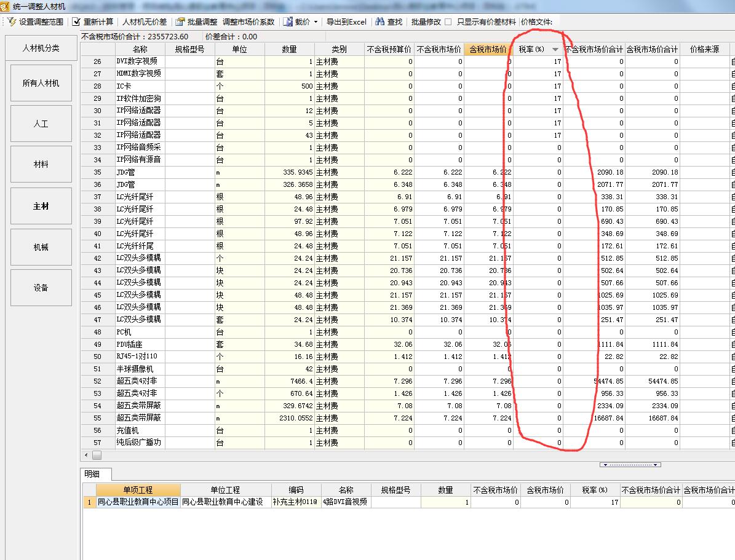
Task: Click the window title bar 统一调整人材机 icon
Action: [x=6, y=5]
